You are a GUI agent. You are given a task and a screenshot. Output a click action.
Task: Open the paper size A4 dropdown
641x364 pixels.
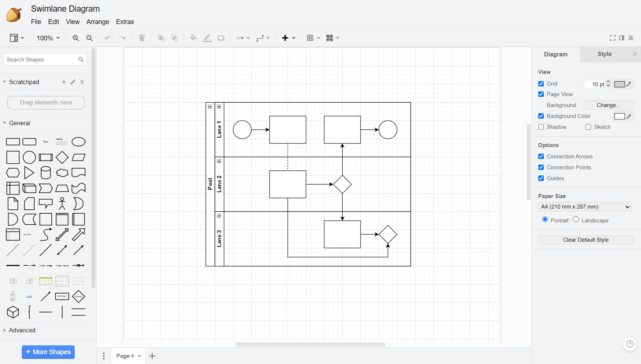[585, 207]
